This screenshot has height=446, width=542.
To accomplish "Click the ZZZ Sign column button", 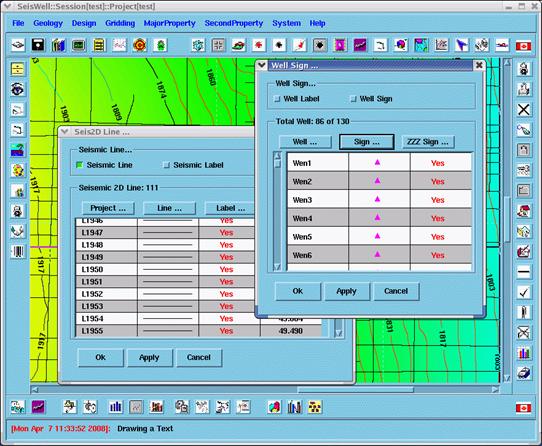I will (x=428, y=142).
